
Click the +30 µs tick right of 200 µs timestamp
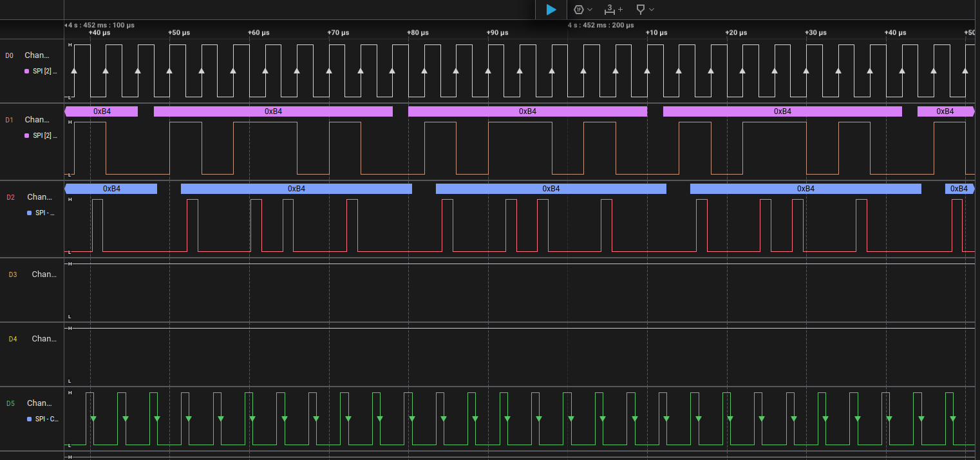tap(816, 33)
